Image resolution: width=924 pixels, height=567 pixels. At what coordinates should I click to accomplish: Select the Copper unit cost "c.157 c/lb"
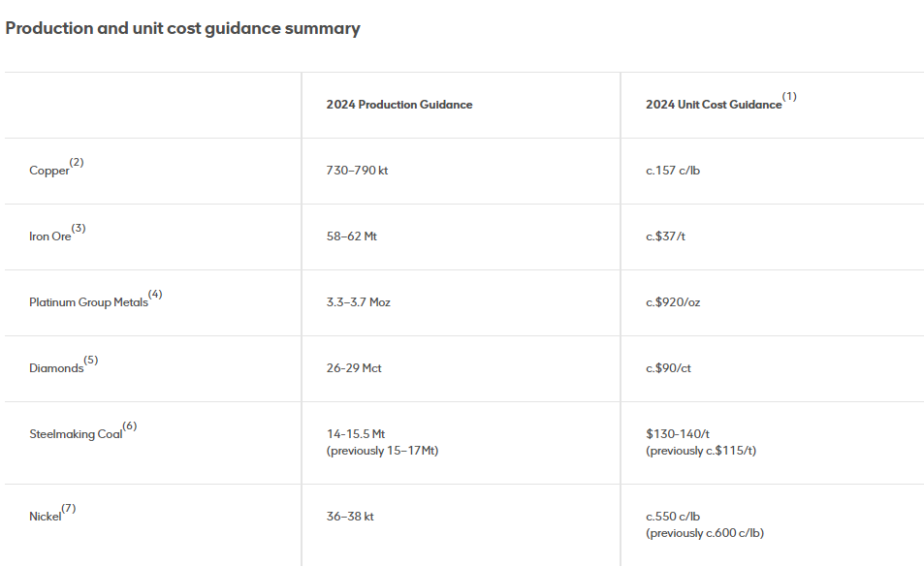(x=673, y=171)
